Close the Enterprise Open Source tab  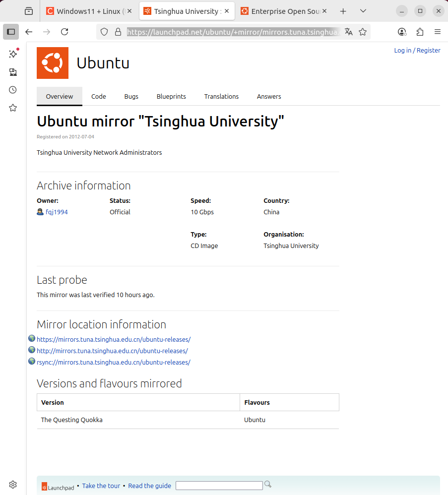click(x=324, y=11)
